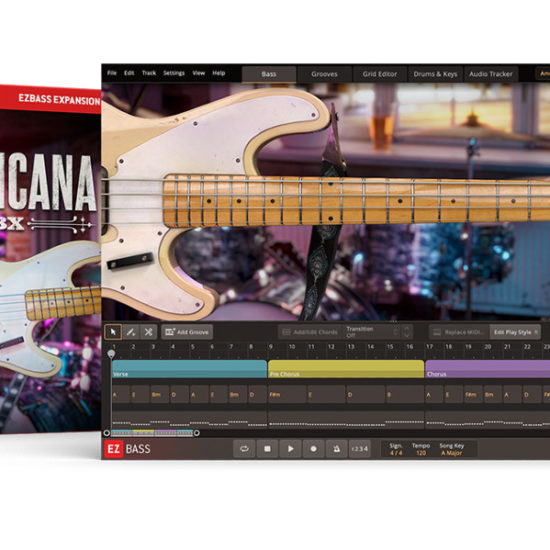Select the arrow pointer tool
550x550 pixels.
coord(113,332)
